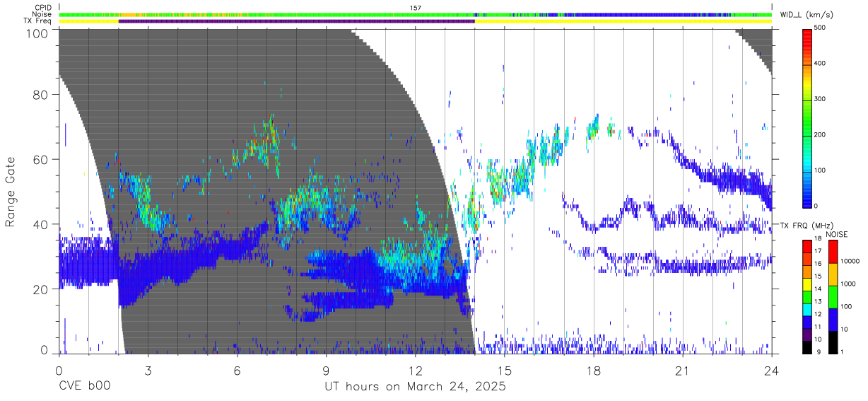Click the 14 tick on the TX FRQ legend
This screenshot has height=401, width=868.
click(x=818, y=290)
